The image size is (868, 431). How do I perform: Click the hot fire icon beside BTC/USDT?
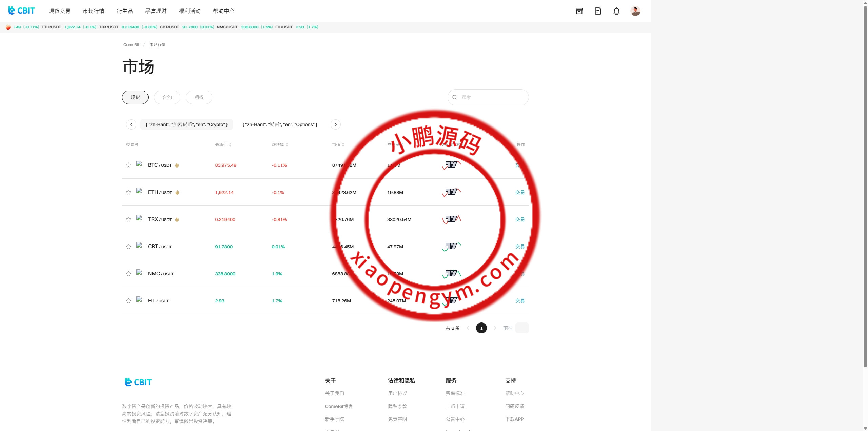tap(177, 165)
